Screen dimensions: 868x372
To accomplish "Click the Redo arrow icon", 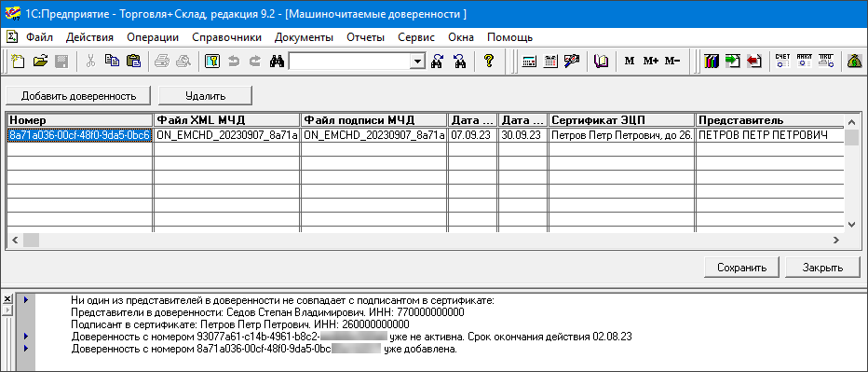I will 254,61.
